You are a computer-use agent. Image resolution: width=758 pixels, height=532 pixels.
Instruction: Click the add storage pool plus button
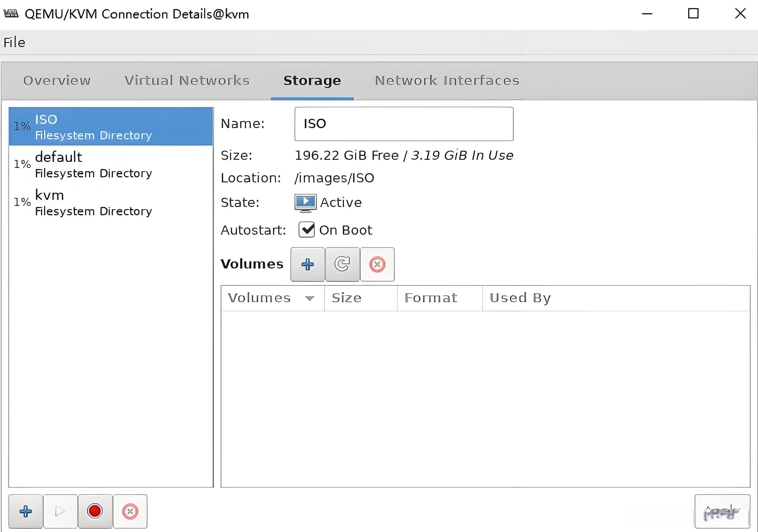[x=25, y=511]
